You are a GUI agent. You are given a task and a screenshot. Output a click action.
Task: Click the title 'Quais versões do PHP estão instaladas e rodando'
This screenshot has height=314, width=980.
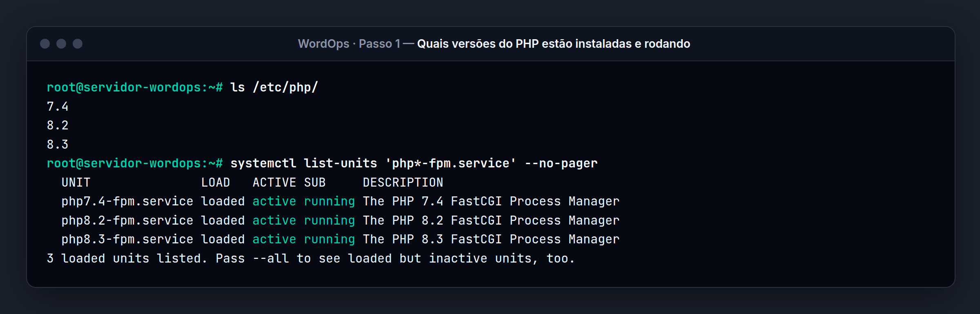tap(553, 44)
